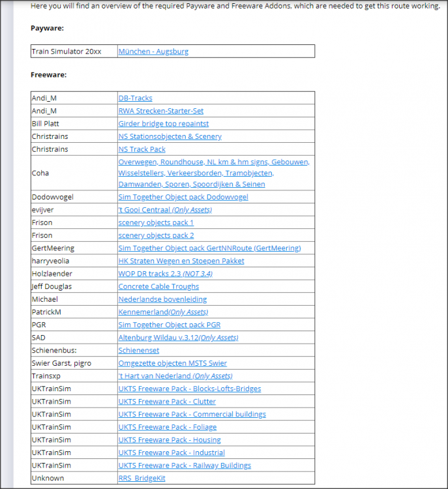Click the Schienenset link
This screenshot has width=448, height=489.
tap(138, 351)
